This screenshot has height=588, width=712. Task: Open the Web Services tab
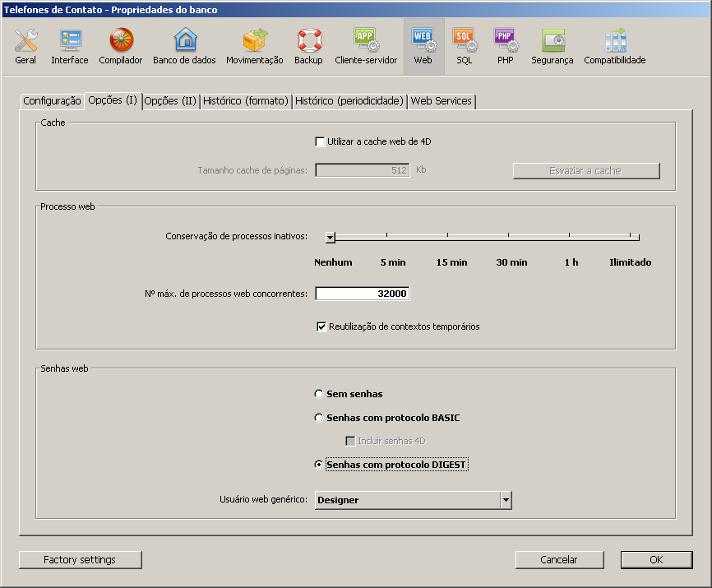tap(442, 101)
